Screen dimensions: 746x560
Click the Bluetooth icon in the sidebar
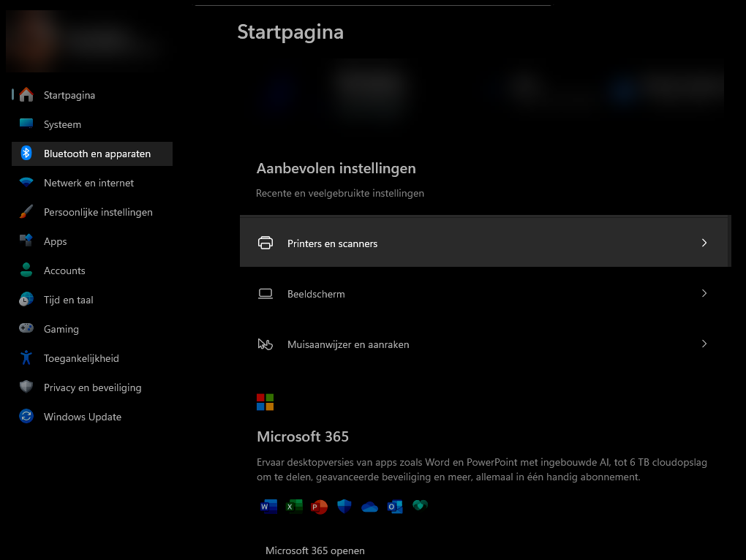click(x=26, y=154)
